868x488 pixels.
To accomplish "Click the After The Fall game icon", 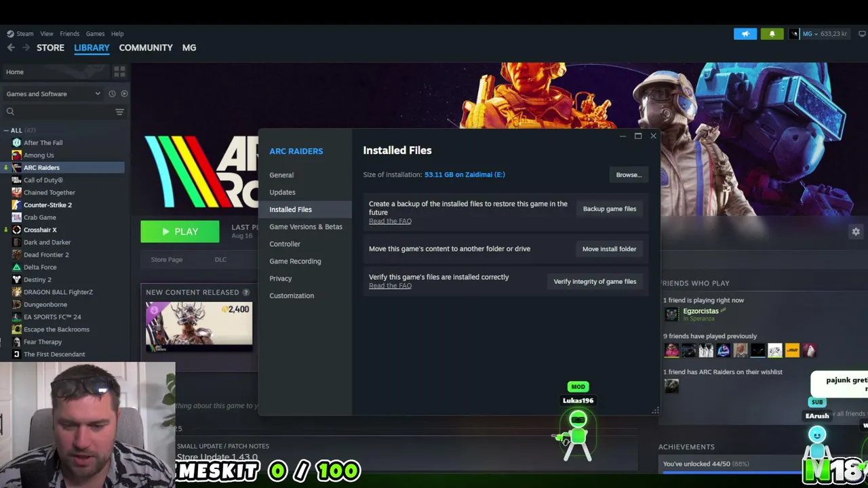I will [17, 142].
